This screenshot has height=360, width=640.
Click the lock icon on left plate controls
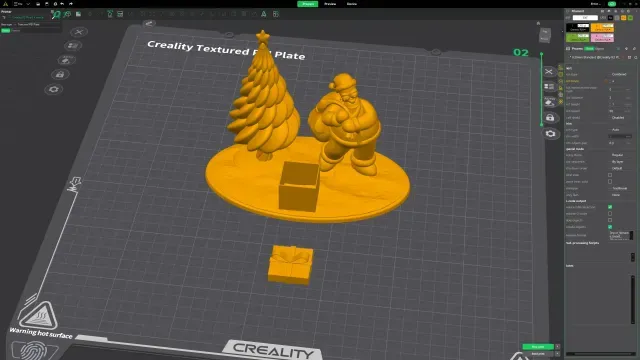[x=60, y=75]
